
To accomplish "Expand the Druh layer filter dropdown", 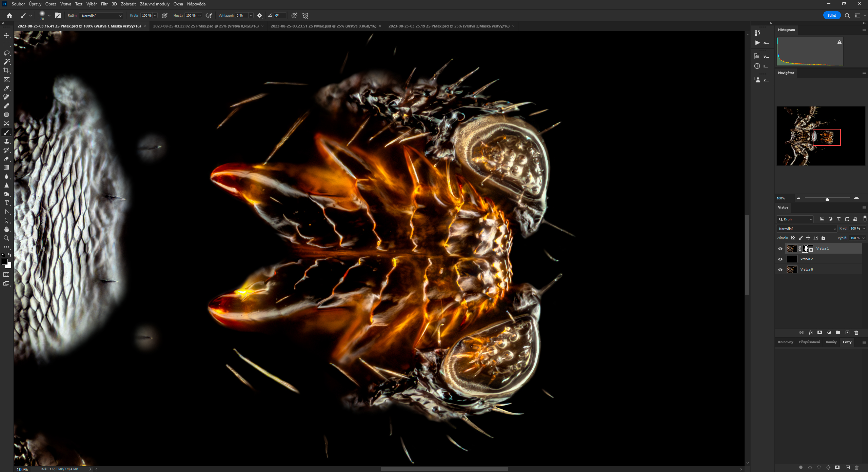I will [795, 219].
